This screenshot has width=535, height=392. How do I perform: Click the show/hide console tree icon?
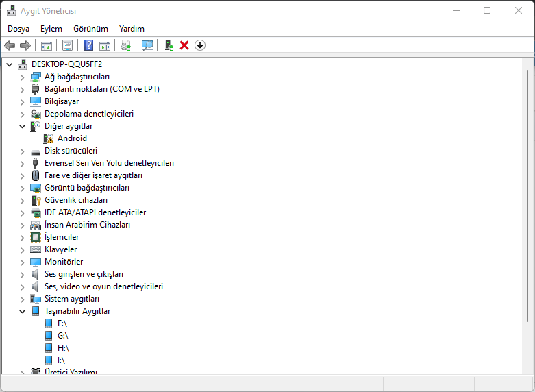click(47, 45)
